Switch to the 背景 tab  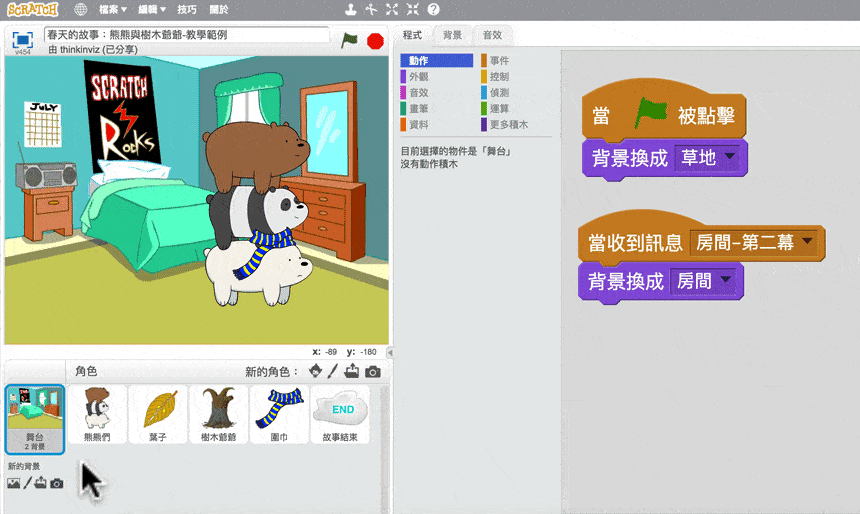coord(452,35)
